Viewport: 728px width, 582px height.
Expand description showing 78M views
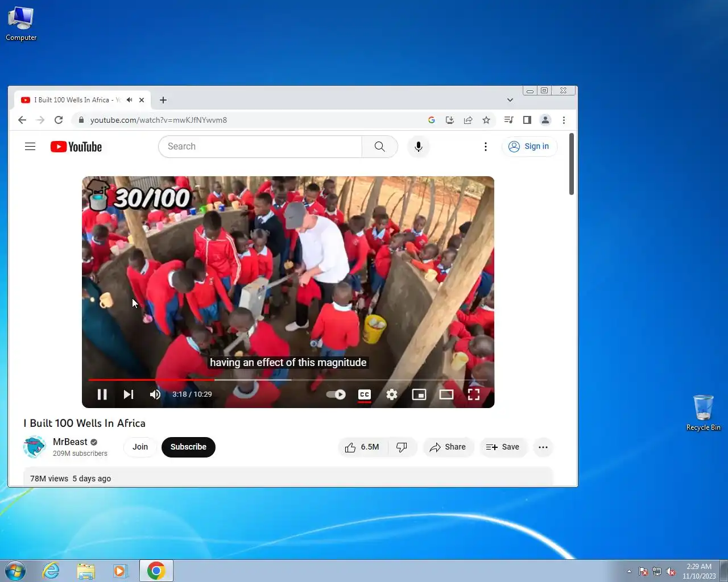[x=288, y=477]
